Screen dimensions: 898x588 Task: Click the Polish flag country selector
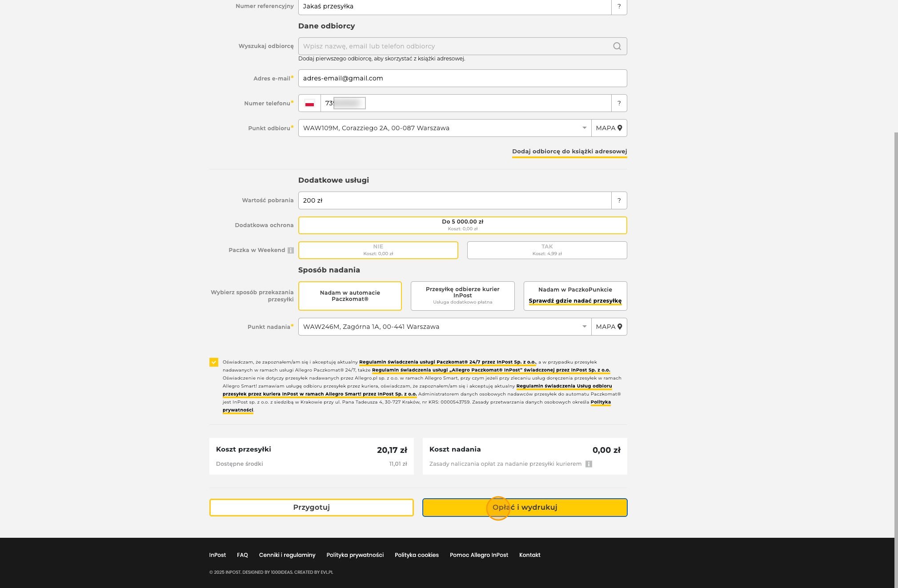click(309, 103)
